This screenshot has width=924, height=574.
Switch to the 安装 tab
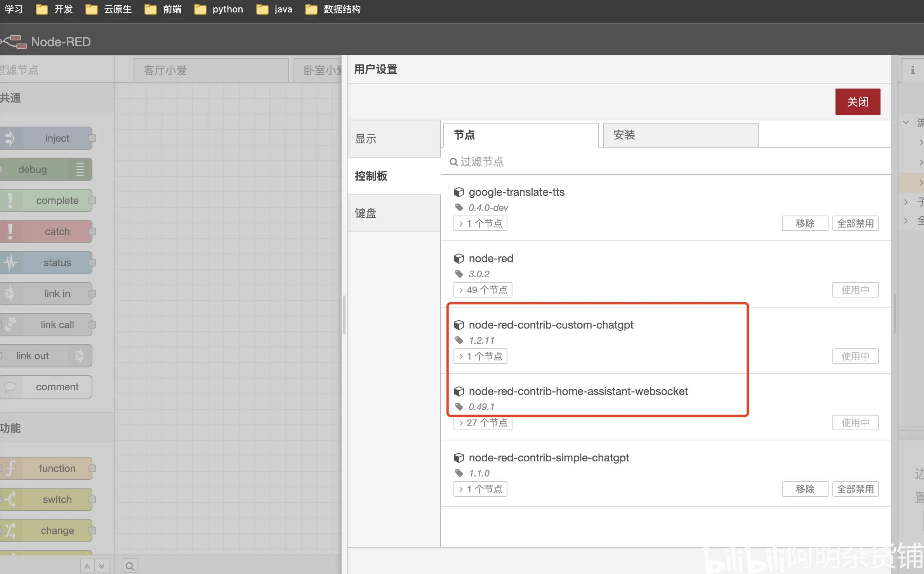pyautogui.click(x=680, y=135)
